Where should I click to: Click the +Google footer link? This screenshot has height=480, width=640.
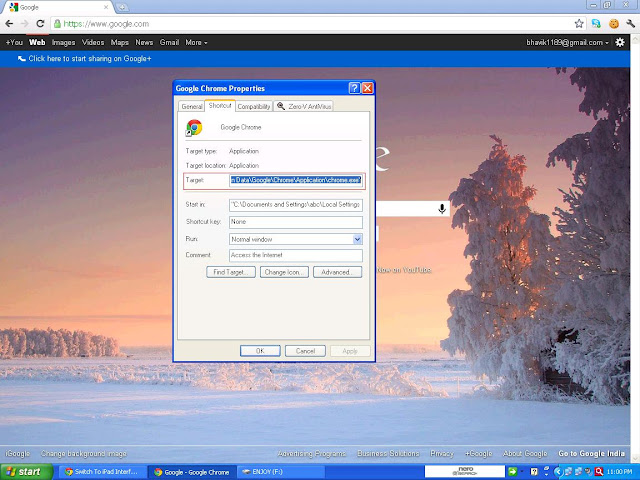click(478, 453)
